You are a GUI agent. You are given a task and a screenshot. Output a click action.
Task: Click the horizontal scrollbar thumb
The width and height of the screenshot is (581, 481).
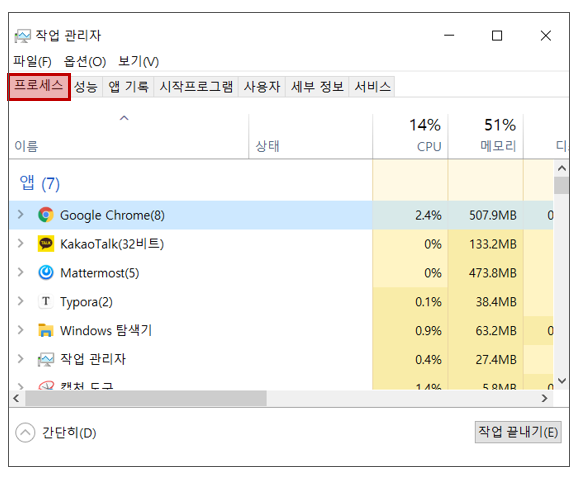(146, 398)
